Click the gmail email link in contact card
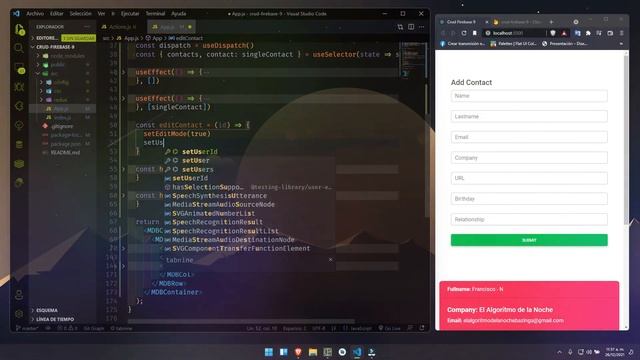The height and width of the screenshot is (360, 640). (513, 320)
